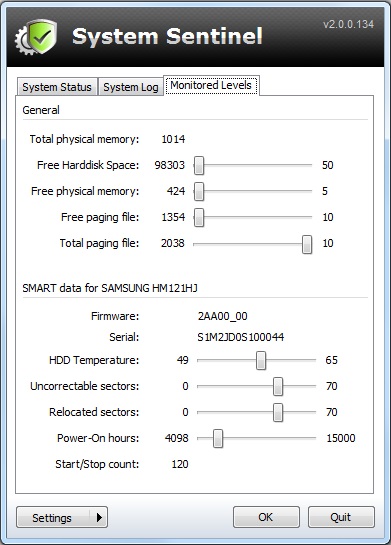This screenshot has height=545, width=391.
Task: Click the free physical memory threshold 5
Action: [x=325, y=191]
